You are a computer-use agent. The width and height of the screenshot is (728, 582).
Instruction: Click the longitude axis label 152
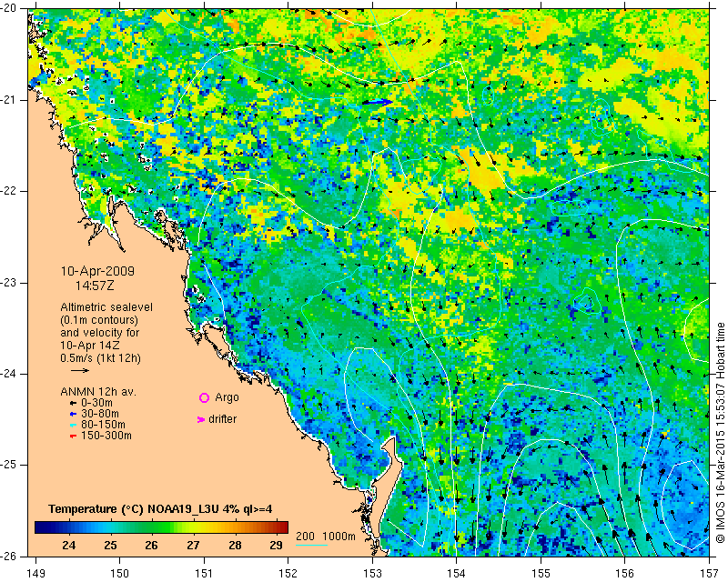pyautogui.click(x=288, y=574)
